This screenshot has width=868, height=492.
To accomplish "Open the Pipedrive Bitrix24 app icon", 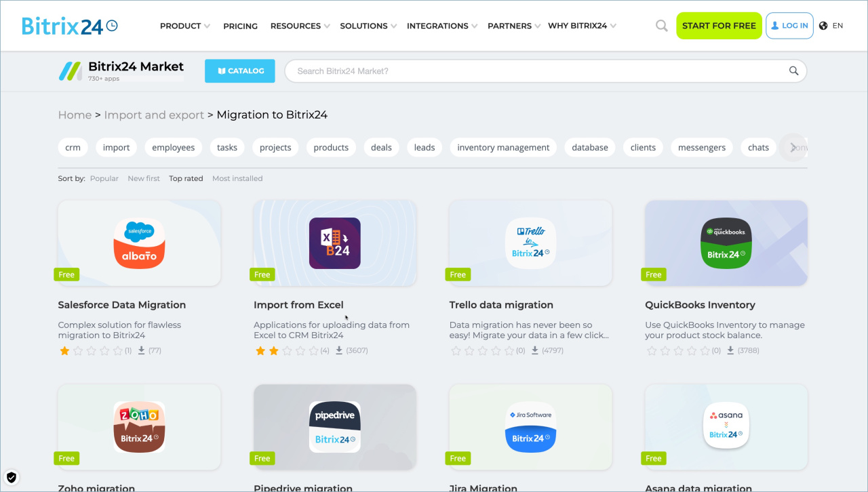I will click(335, 427).
